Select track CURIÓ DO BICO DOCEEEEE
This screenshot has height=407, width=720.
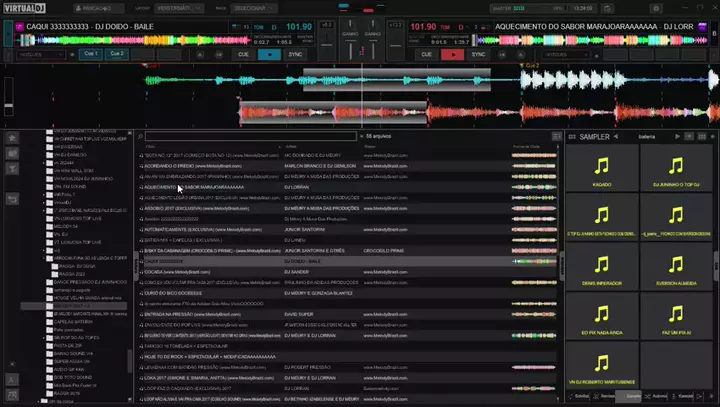[348, 293]
